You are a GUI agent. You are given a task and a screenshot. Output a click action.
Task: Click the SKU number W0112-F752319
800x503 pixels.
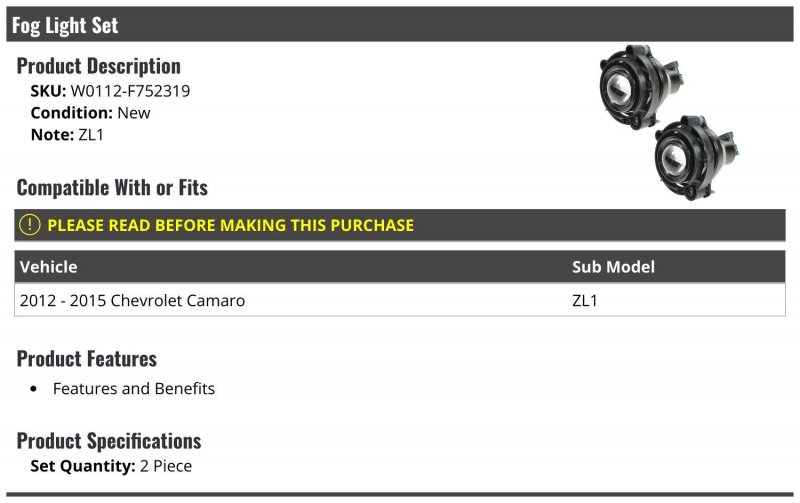(x=130, y=91)
